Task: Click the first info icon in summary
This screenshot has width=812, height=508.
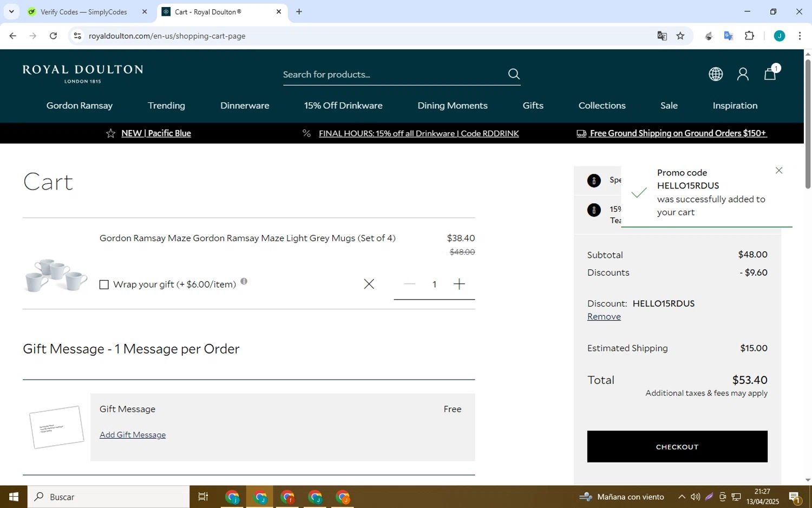Action: point(594,180)
